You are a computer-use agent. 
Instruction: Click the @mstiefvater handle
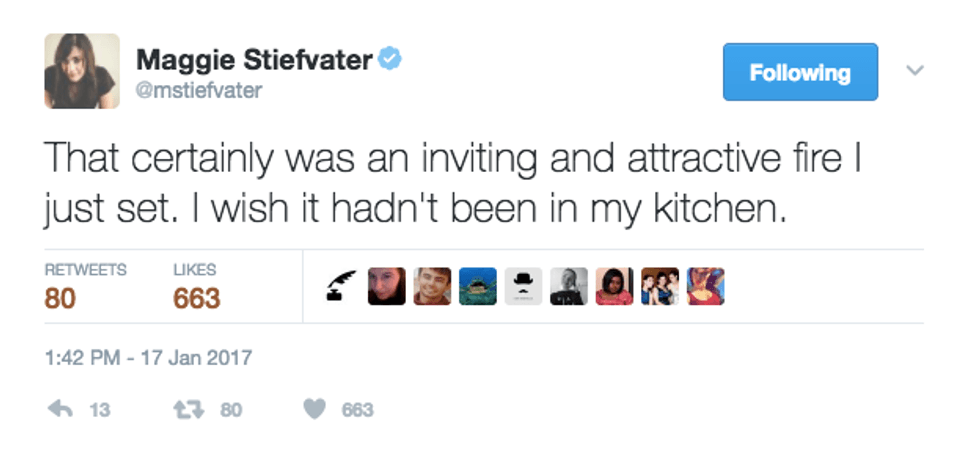point(199,90)
